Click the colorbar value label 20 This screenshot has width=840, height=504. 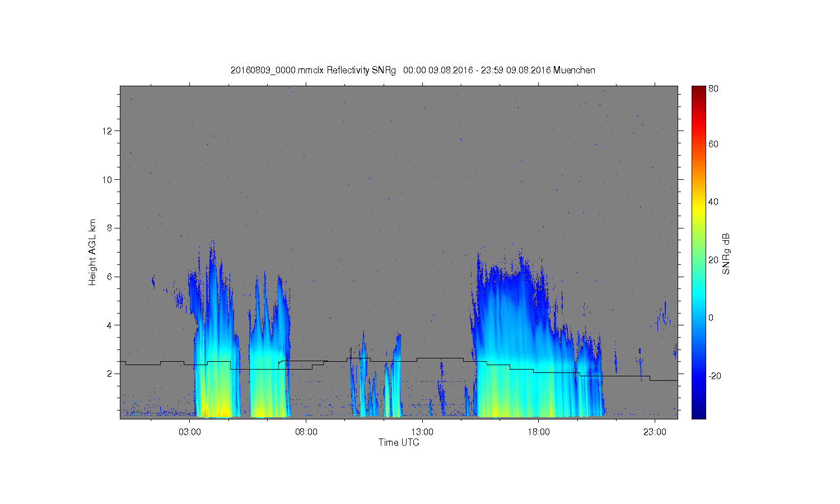tap(713, 260)
